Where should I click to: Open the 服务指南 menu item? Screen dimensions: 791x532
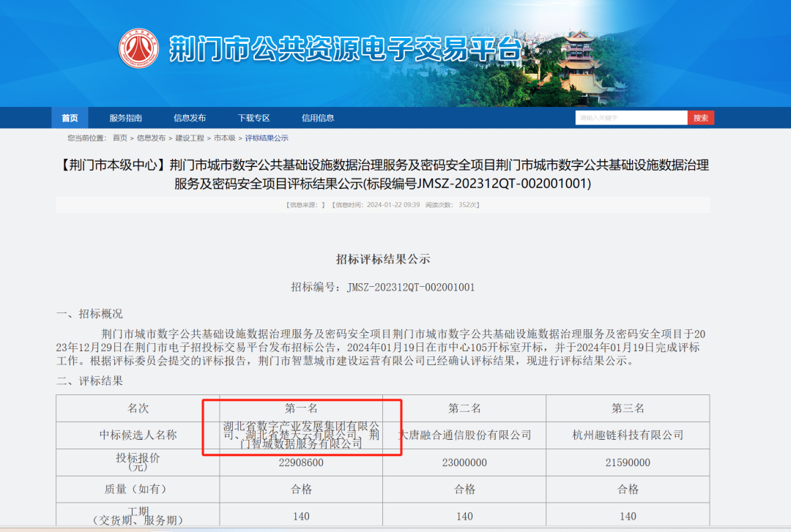click(x=126, y=118)
